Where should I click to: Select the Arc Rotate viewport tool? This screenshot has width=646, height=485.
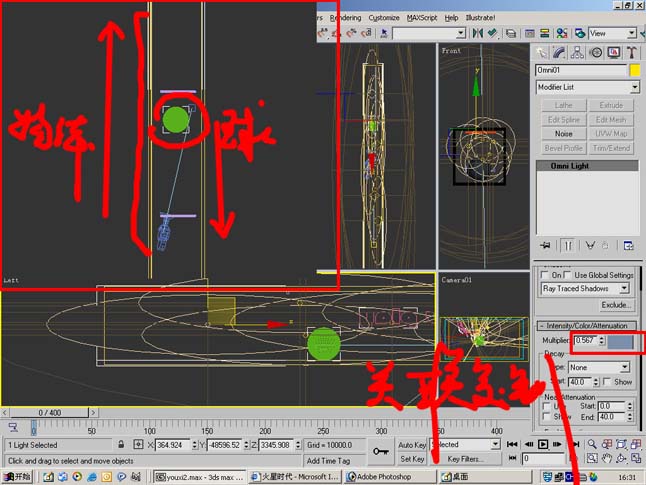pyautogui.click(x=621, y=458)
